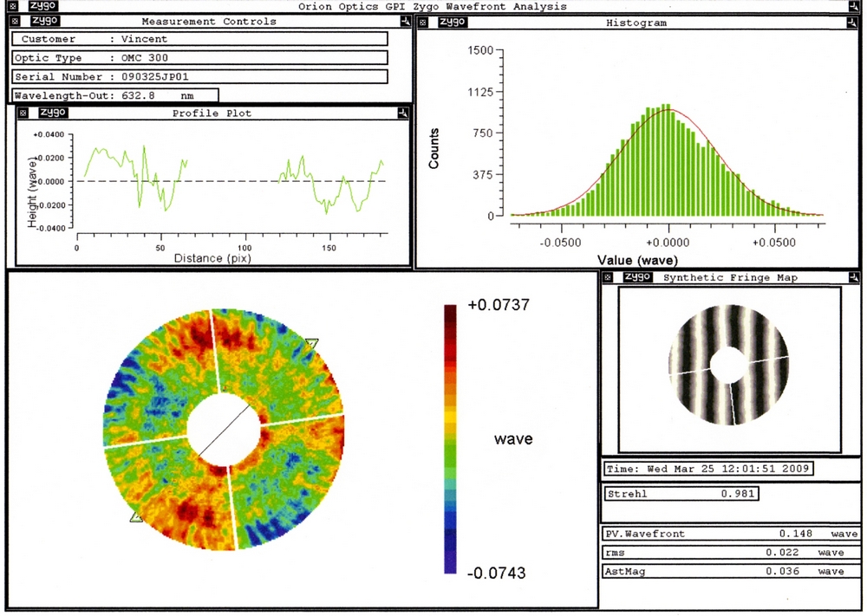Click the 'Height (wave)' axis label in Profile Plot
The width and height of the screenshot is (867, 616).
33,192
